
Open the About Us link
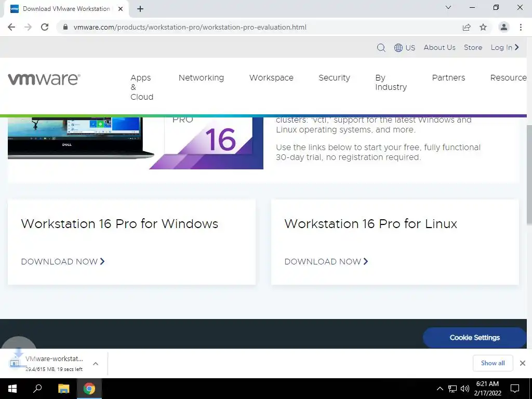point(440,47)
